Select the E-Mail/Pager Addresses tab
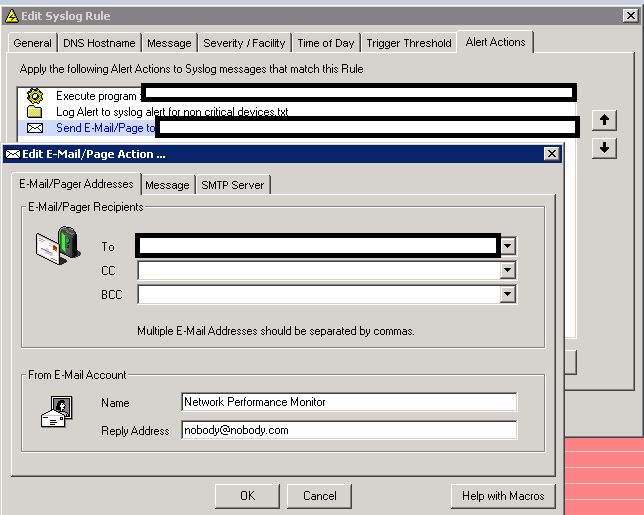The image size is (644, 515). tap(76, 184)
